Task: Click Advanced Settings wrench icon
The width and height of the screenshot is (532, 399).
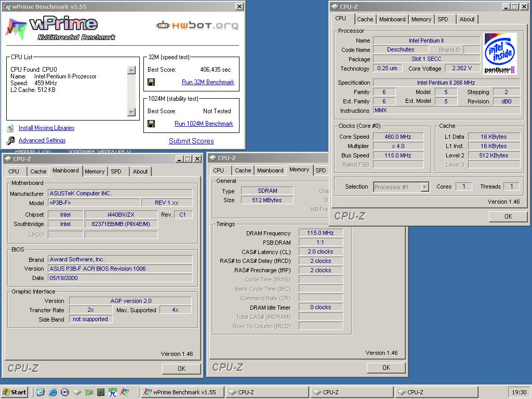Action: (10, 140)
